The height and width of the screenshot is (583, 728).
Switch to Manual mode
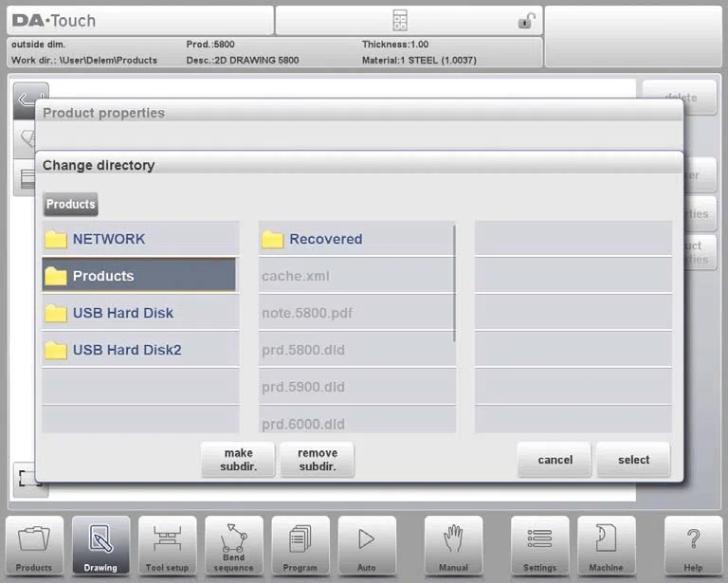[x=454, y=546]
